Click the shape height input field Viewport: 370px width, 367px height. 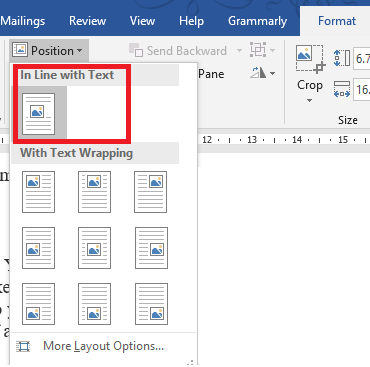point(362,59)
